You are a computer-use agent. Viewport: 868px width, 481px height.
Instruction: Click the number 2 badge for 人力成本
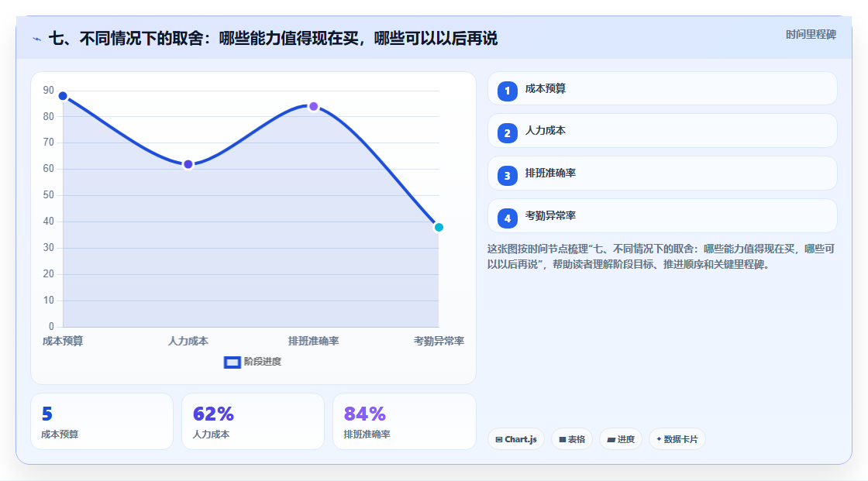[507, 133]
